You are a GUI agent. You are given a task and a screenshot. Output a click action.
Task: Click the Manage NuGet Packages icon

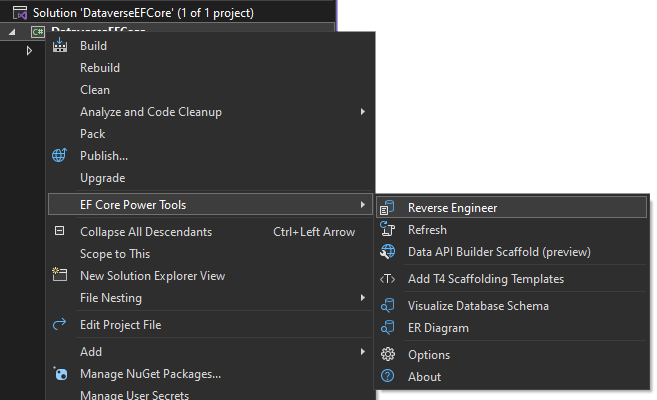point(60,373)
